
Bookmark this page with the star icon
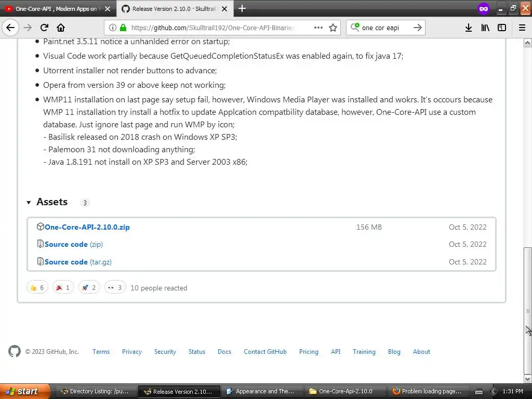(333, 28)
